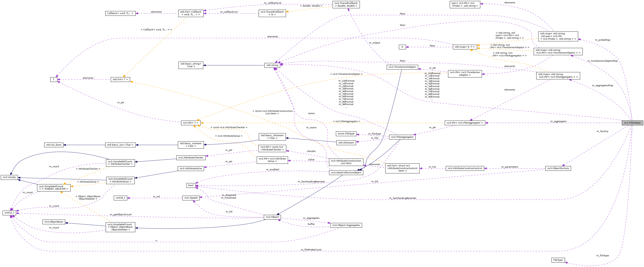Select the std::string node
Viewport: 644px width, 267px height.
pos(272,65)
